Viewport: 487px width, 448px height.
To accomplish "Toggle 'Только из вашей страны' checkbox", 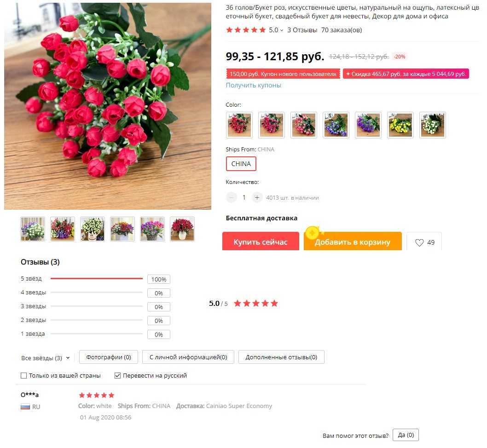I will [x=23, y=376].
